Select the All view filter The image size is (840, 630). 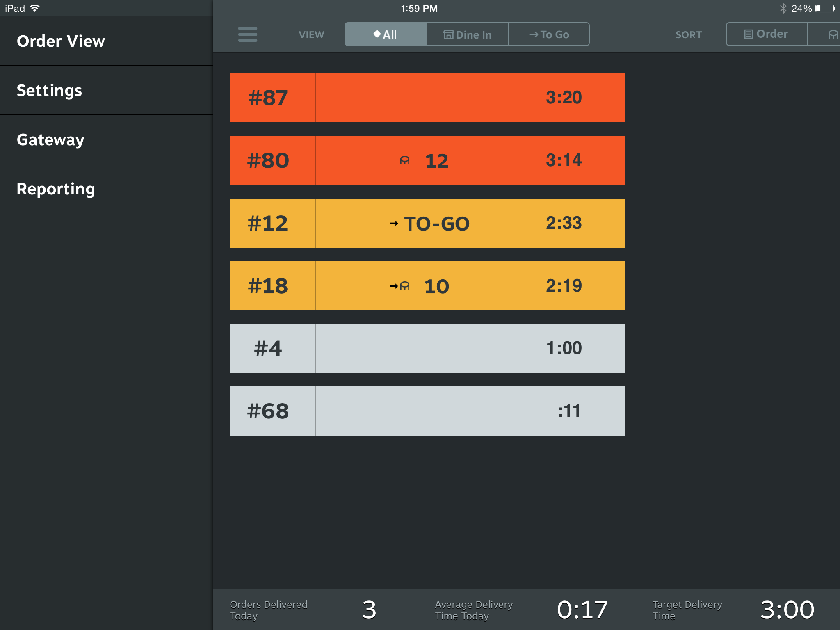point(385,34)
